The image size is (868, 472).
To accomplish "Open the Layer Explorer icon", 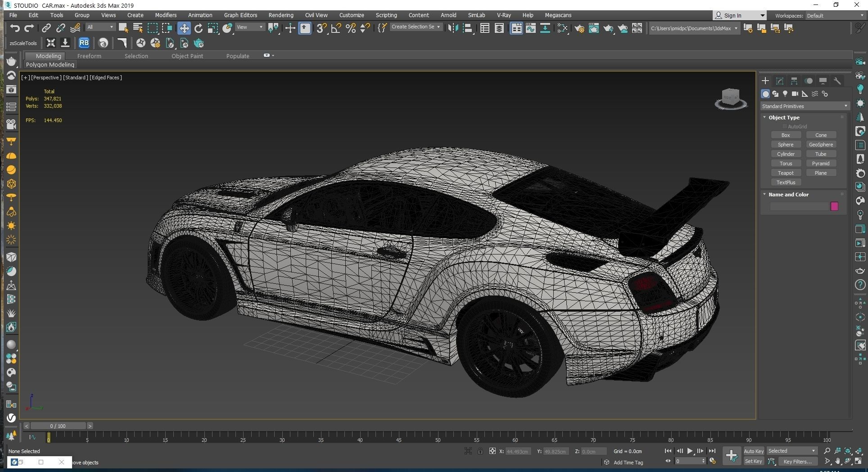I will (x=499, y=28).
